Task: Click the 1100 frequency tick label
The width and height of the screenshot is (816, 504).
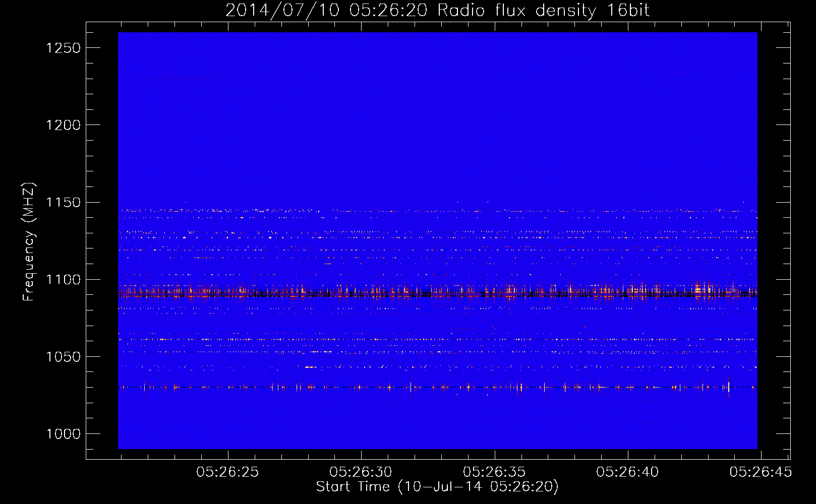Action: [63, 280]
